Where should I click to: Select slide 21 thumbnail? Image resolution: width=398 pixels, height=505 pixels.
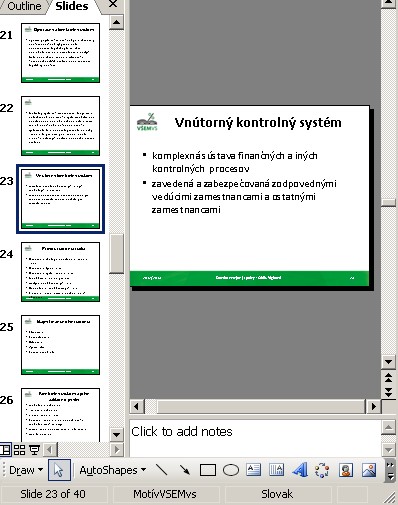(x=60, y=53)
